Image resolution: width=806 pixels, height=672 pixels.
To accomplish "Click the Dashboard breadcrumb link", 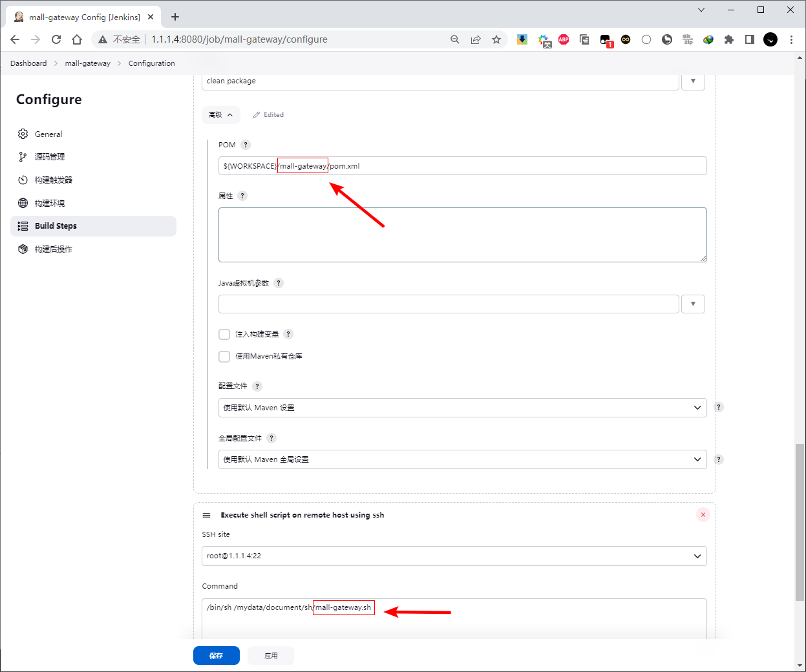I will pyautogui.click(x=28, y=63).
